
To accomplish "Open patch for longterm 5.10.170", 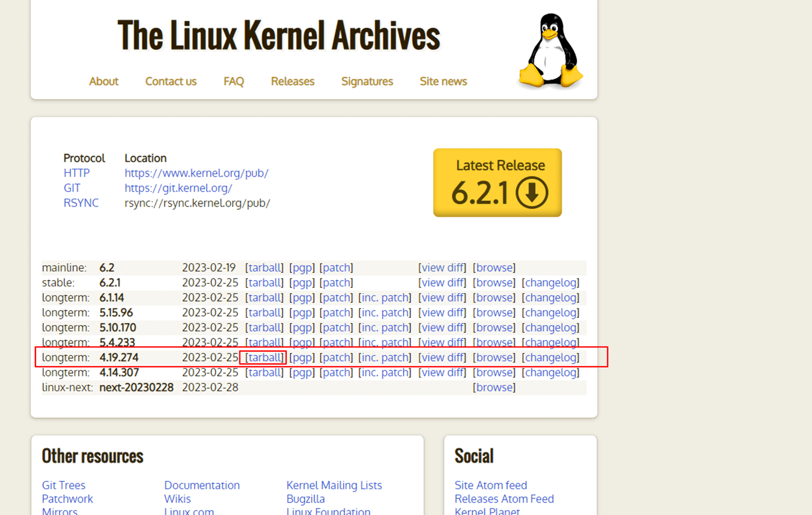I will click(x=336, y=327).
